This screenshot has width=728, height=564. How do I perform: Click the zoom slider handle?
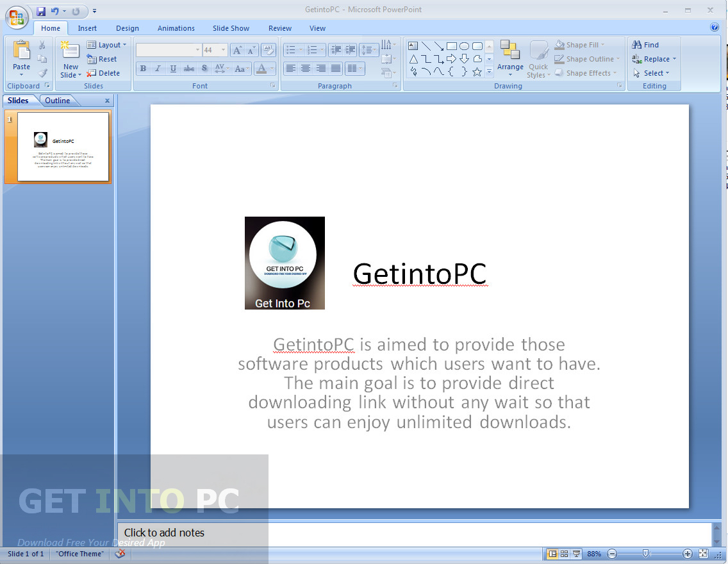645,553
